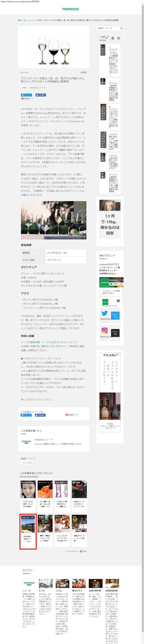Viewport: 144px width, 644px height.
Task: Switch ranking to 日 (daily)
Action: coord(107,38)
